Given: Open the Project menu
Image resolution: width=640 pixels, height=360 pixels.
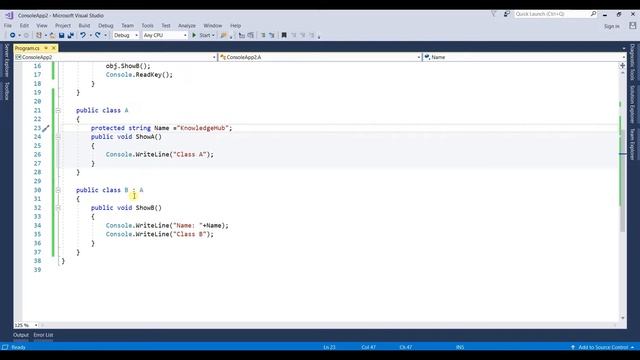Looking at the screenshot, I should [63, 26].
